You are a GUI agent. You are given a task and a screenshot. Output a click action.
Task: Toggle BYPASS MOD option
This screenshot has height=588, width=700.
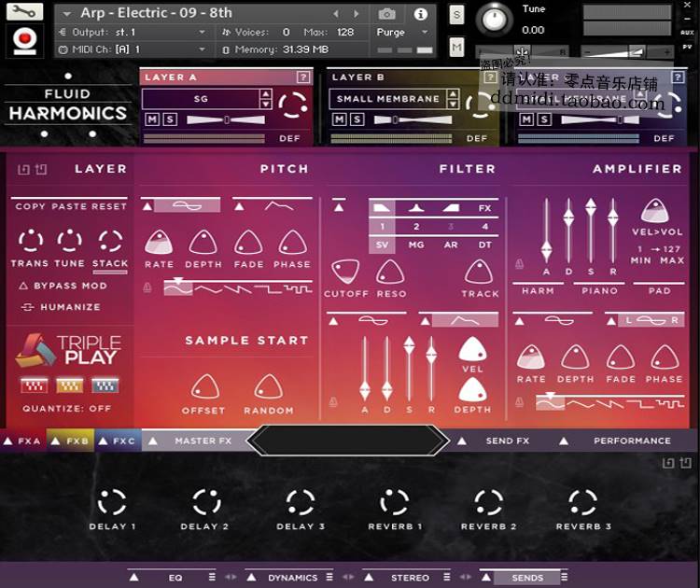click(63, 286)
